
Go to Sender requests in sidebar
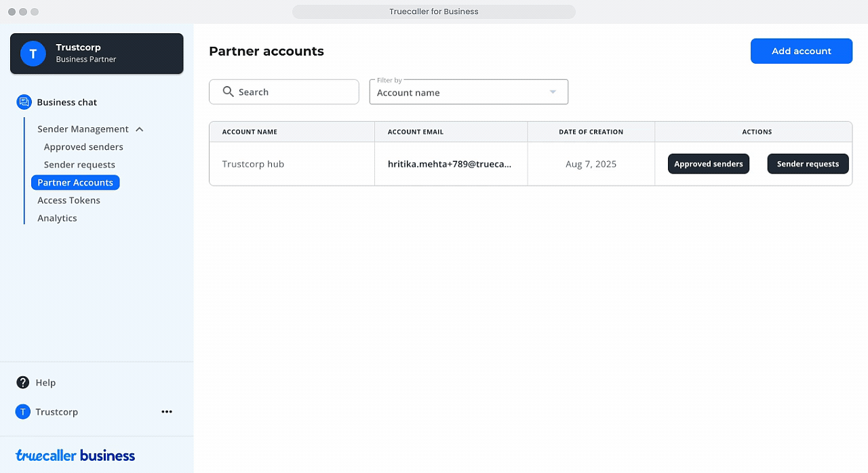click(79, 165)
